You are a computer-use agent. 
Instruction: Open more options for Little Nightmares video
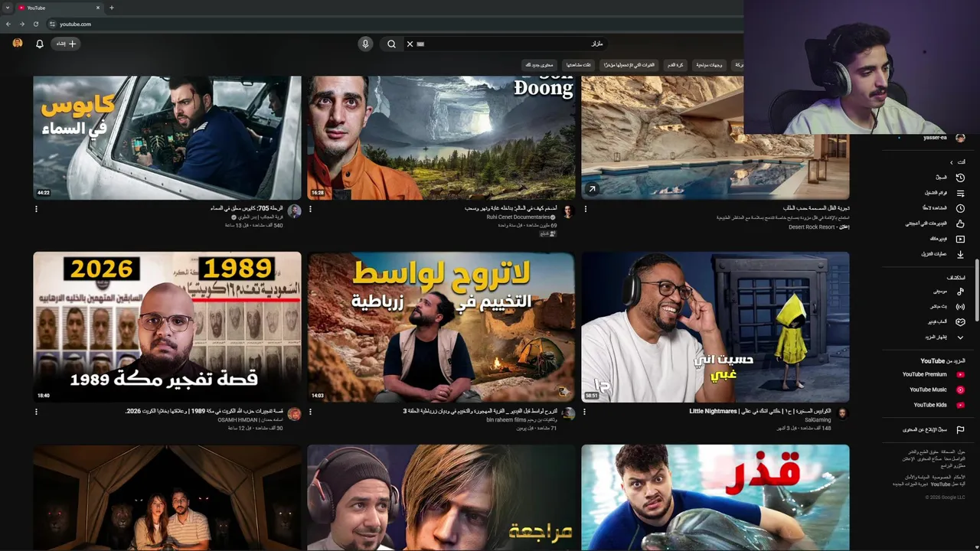click(584, 412)
